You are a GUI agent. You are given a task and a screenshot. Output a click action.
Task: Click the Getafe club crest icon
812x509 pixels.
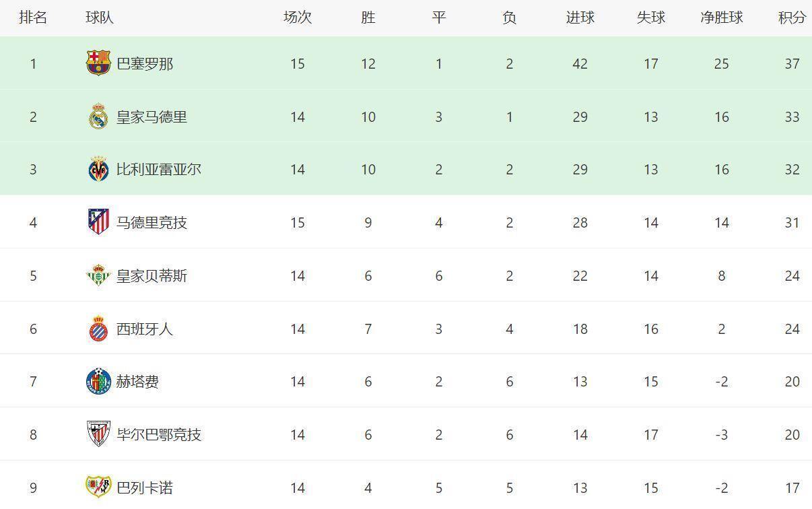98,381
